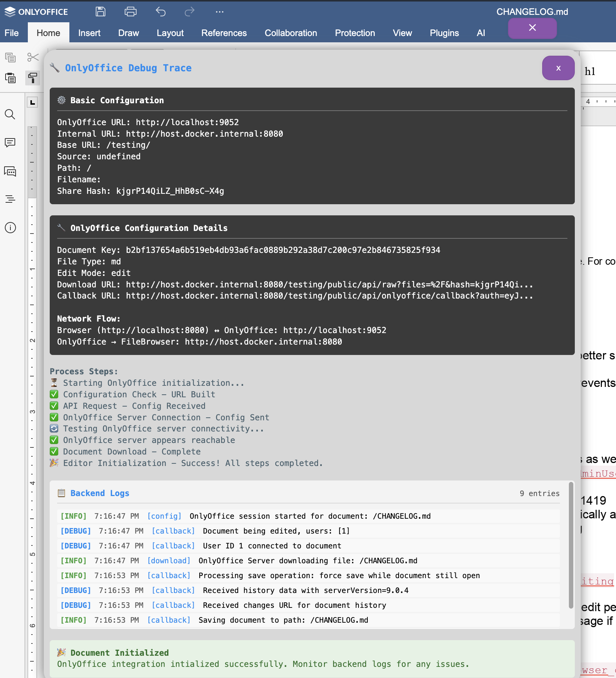The image size is (616, 678).
Task: Toggle the Headings navigation panel
Action: tap(10, 199)
